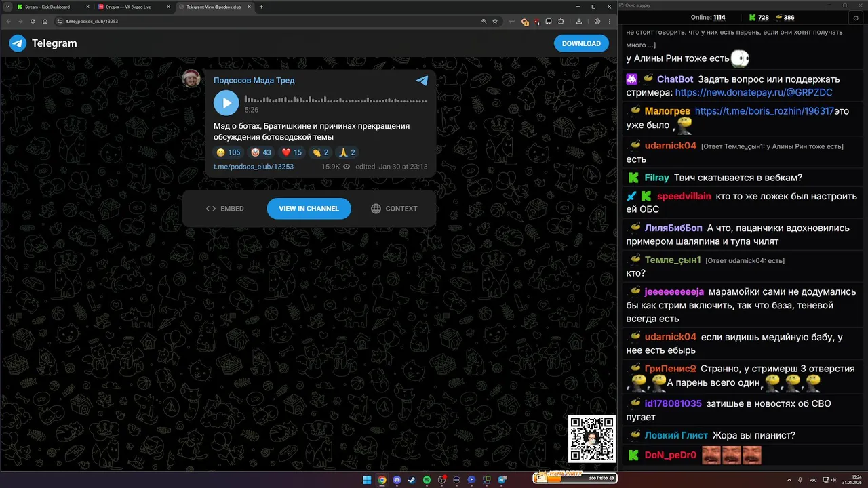Open the Chrome three-dot menu

point(610,22)
